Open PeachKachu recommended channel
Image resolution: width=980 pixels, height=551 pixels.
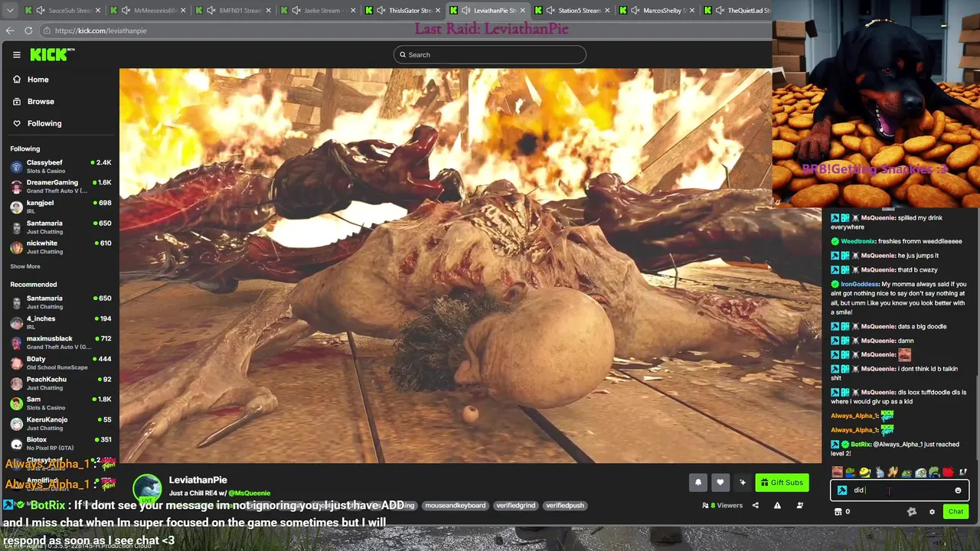pyautogui.click(x=60, y=383)
